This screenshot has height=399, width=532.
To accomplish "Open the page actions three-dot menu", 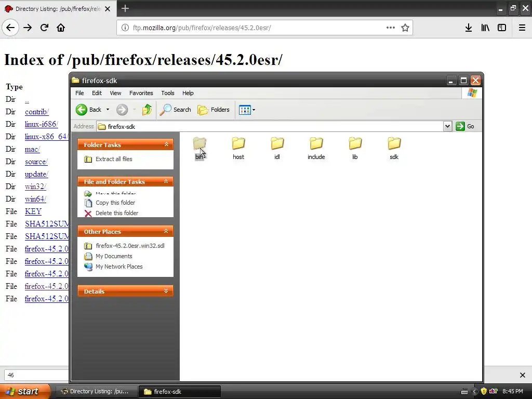I will tap(391, 28).
